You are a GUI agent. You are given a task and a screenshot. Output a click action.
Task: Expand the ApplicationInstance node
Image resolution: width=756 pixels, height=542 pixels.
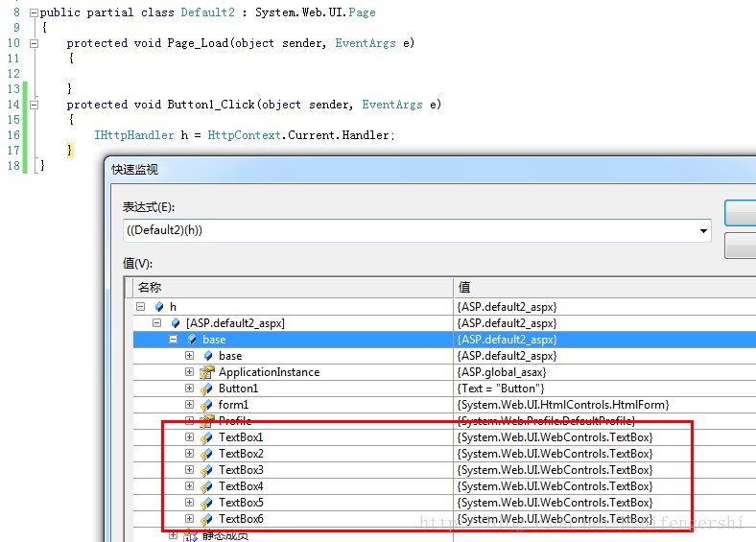tap(190, 372)
